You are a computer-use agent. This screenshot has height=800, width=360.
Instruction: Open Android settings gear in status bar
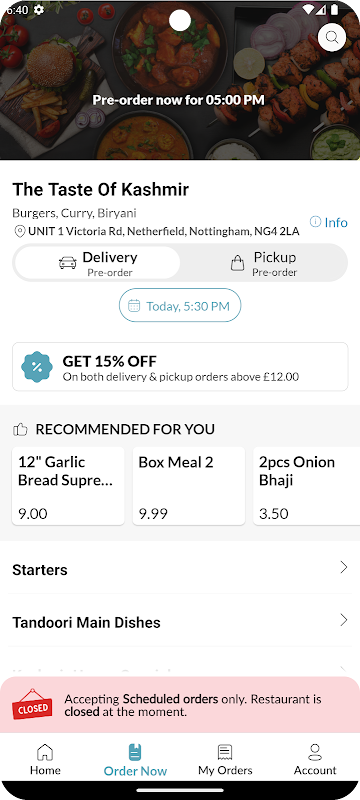(38, 10)
